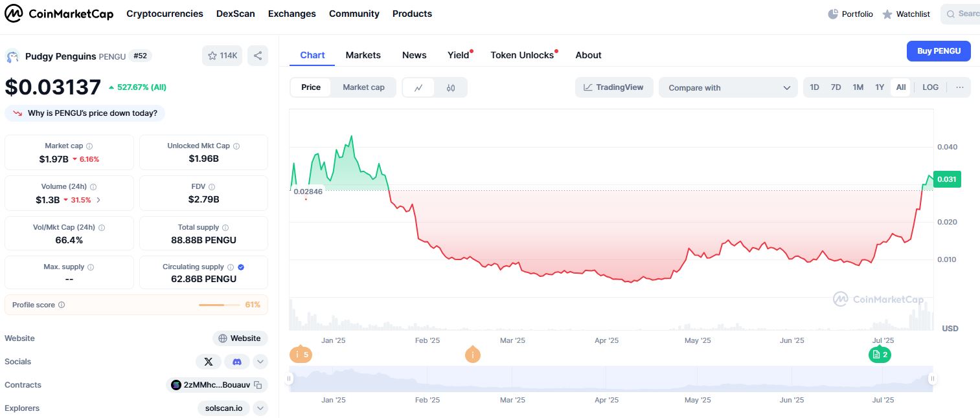Image resolution: width=980 pixels, height=418 pixels.
Task: Switch to the About tab
Action: coord(589,55)
